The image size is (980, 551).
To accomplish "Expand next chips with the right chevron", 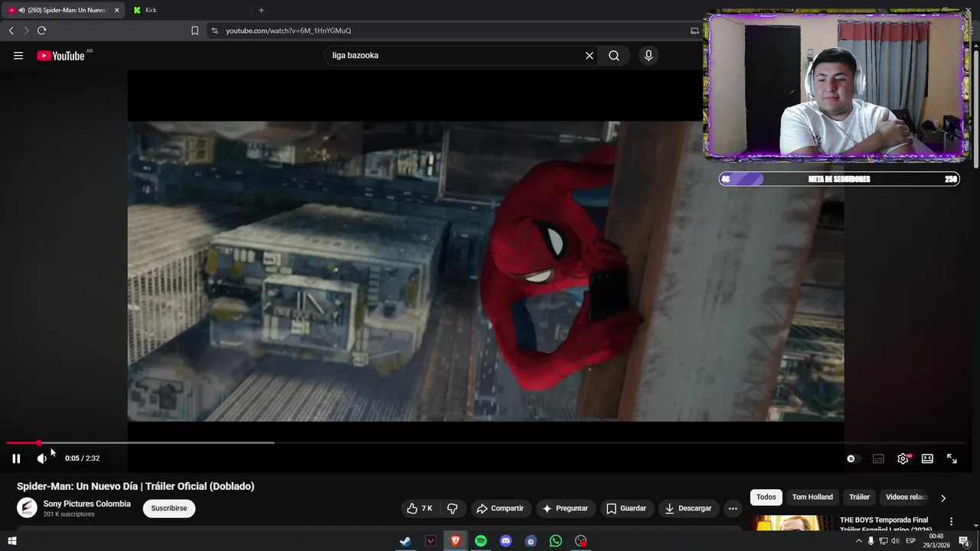I will click(942, 497).
